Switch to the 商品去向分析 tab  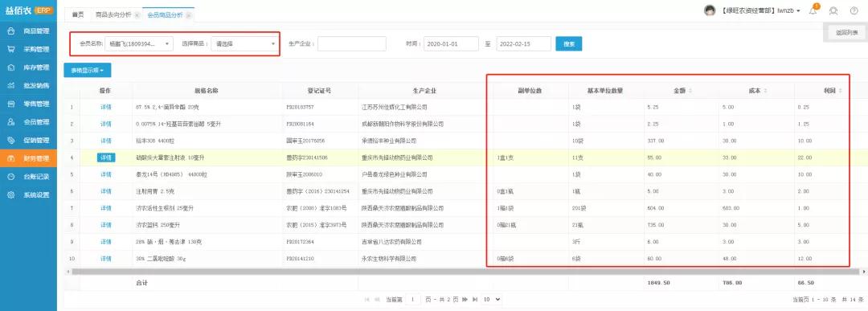pyautogui.click(x=113, y=15)
